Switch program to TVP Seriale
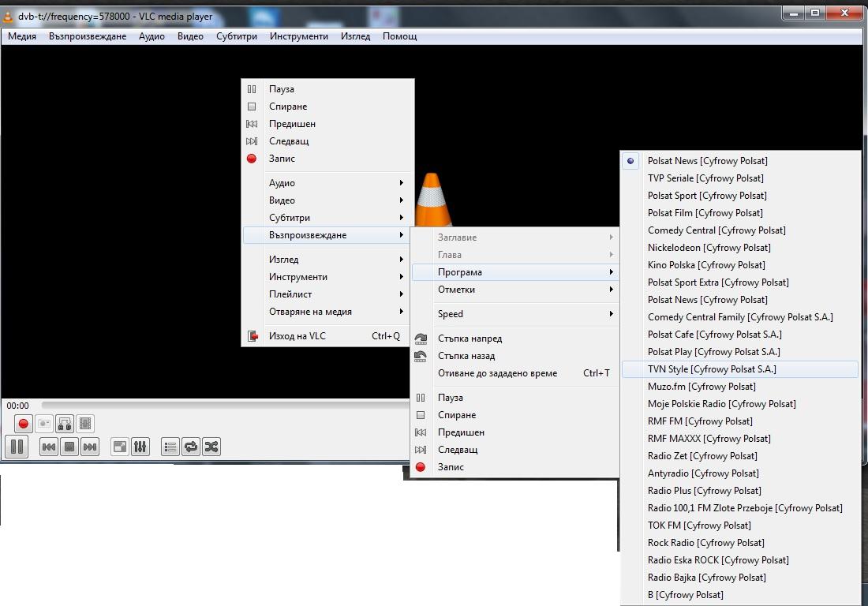The height and width of the screenshot is (606, 868). tap(740, 178)
